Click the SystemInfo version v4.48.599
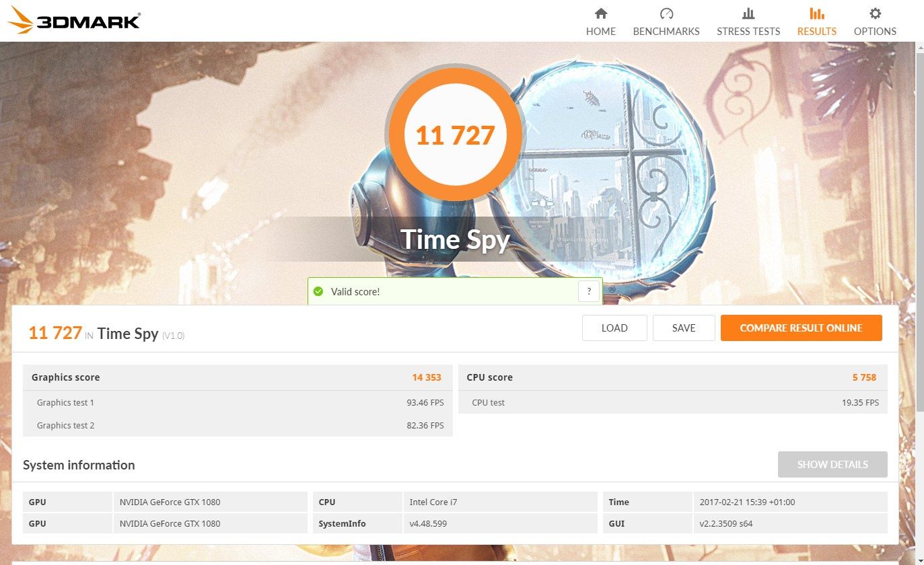The height and width of the screenshot is (565, 924). (x=428, y=523)
